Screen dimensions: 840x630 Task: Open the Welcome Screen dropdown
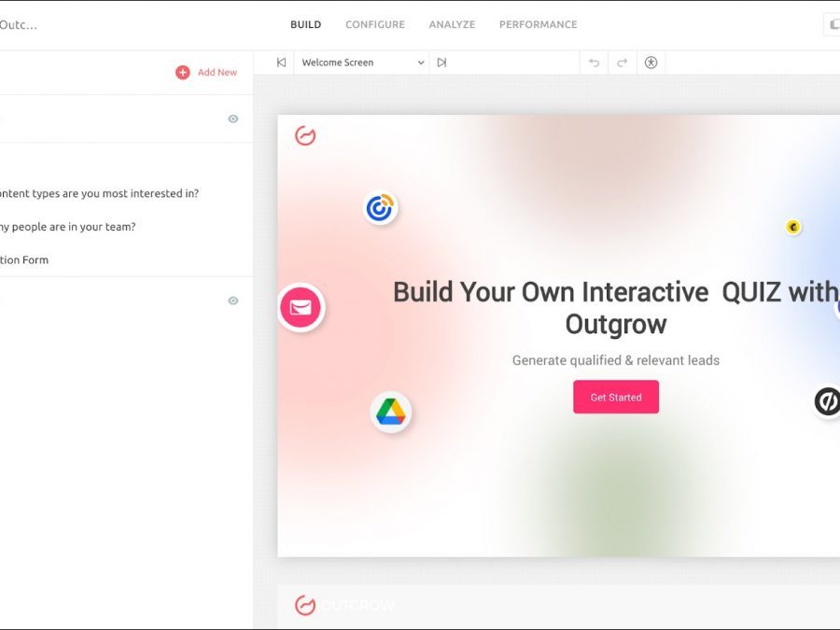tap(362, 63)
